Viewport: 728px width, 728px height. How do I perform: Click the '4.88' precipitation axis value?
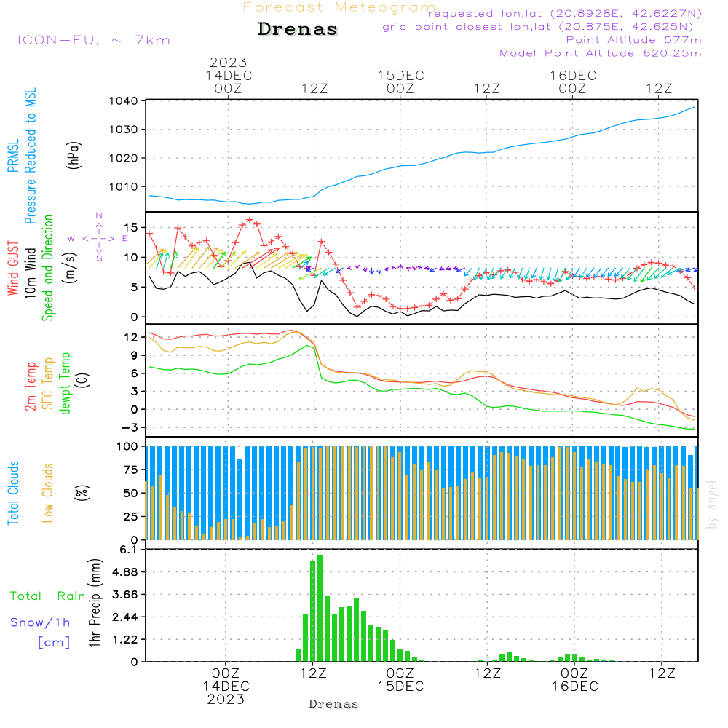[x=125, y=571]
